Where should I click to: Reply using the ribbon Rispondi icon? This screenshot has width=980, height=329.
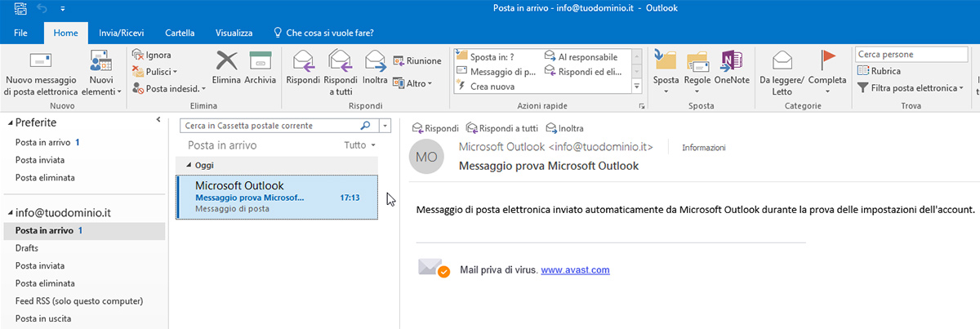tap(302, 68)
